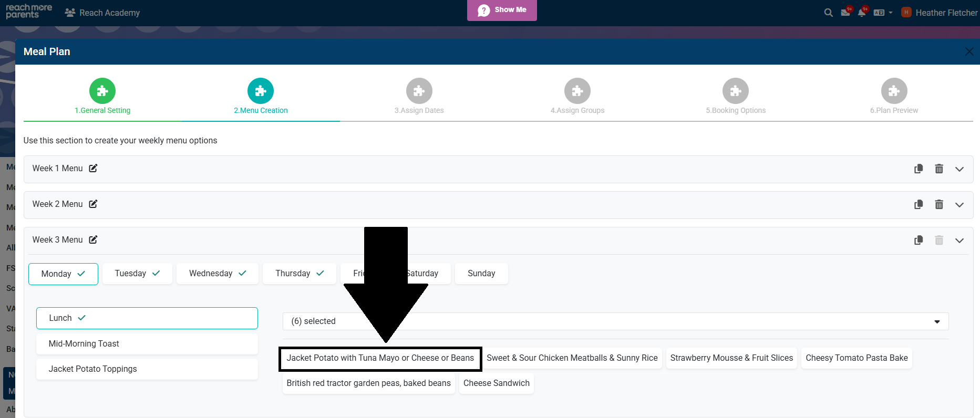This screenshot has width=980, height=418.
Task: Open the notifications bell icon
Action: 861,13
